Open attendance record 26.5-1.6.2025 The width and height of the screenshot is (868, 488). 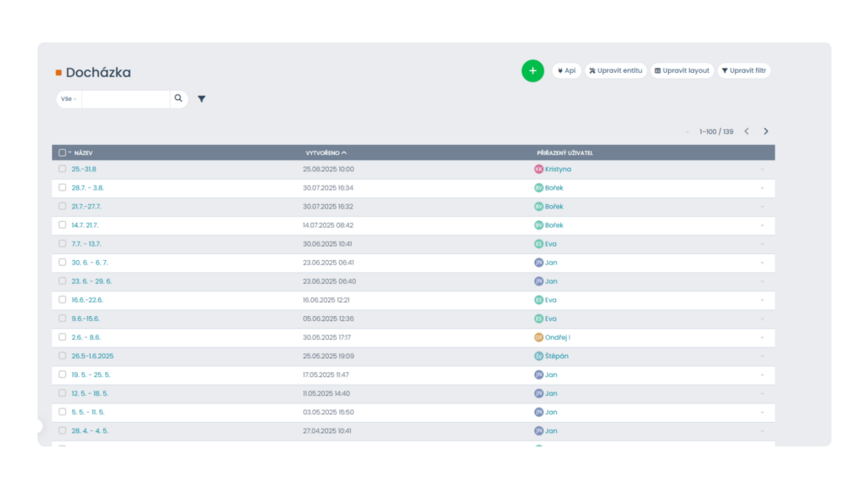[92, 356]
